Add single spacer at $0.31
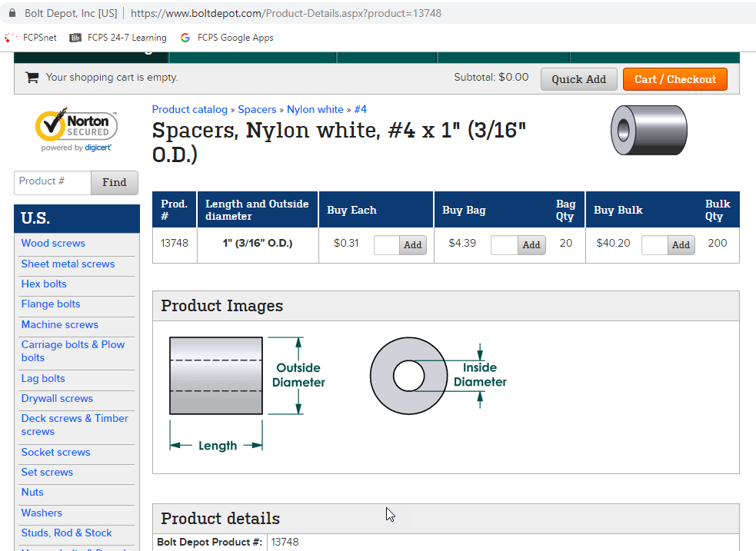This screenshot has height=551, width=756. point(413,244)
